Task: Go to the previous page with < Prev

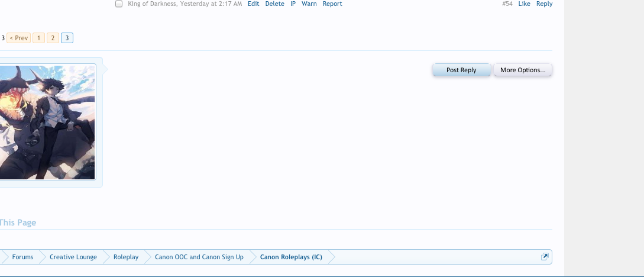Action: (18, 38)
